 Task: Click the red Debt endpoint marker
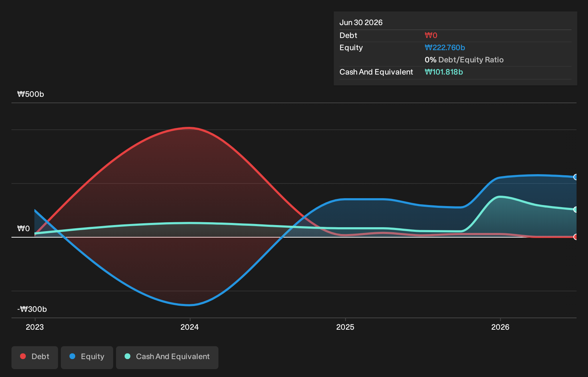click(x=575, y=237)
